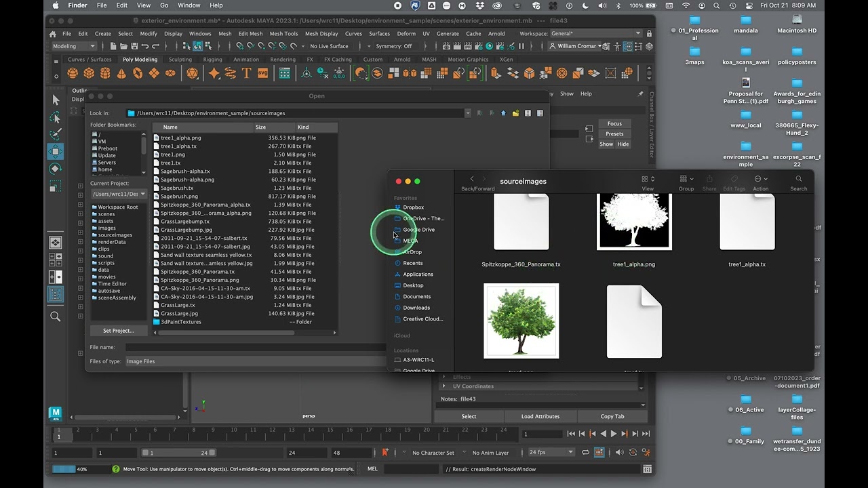Image resolution: width=868 pixels, height=488 pixels.
Task: Open the Deform menu
Action: click(x=406, y=33)
